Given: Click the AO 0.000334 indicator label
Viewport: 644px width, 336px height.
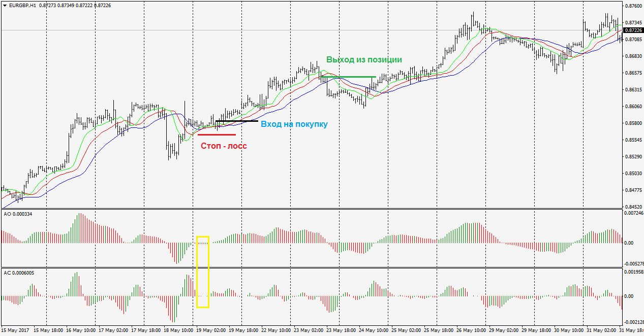Looking at the screenshot, I should 18,214.
